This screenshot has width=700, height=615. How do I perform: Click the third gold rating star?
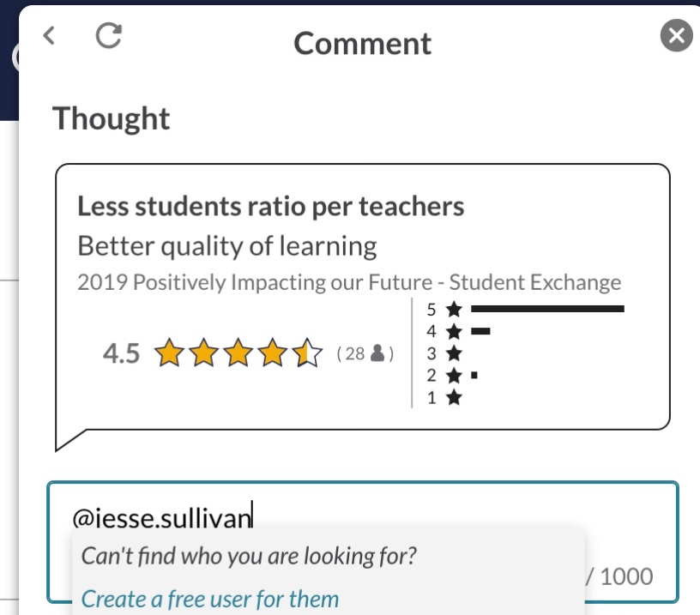238,353
